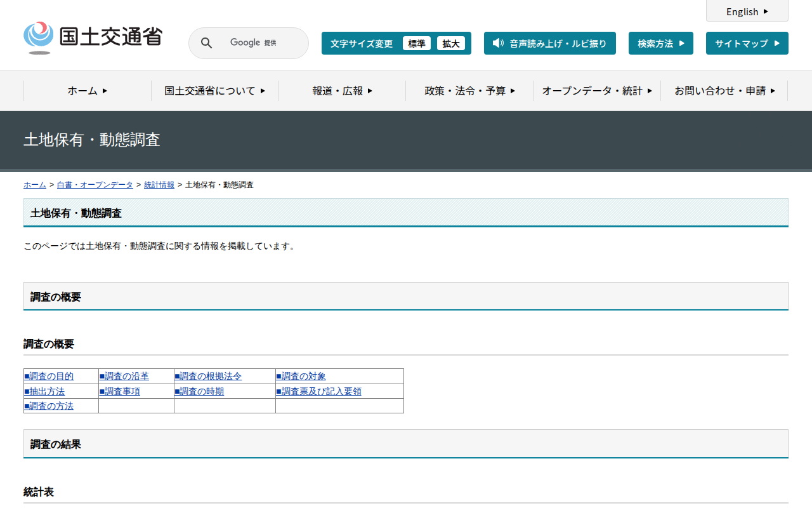Expand the ホーム navigation menu
812x508 pixels.
(88, 91)
